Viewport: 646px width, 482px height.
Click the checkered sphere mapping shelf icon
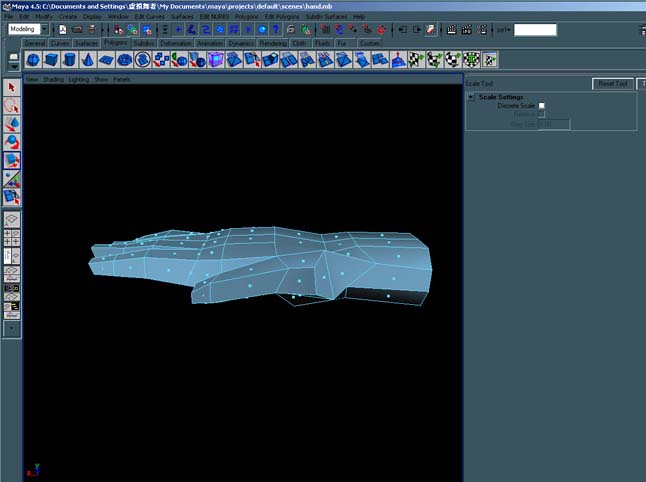point(453,60)
